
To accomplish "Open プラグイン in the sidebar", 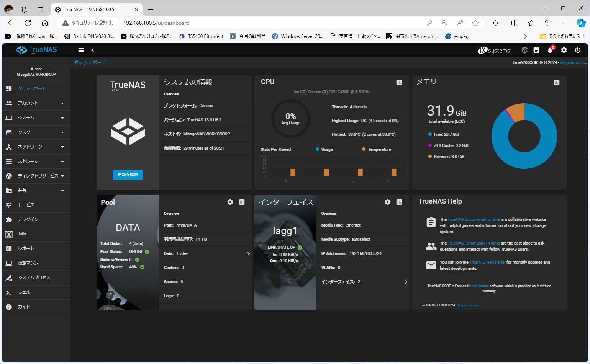I will [x=36, y=219].
